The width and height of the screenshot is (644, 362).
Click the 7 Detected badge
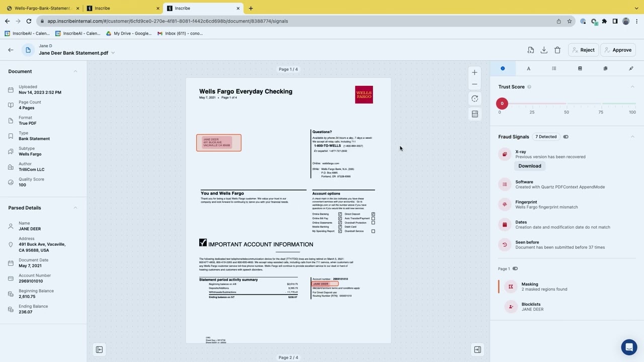point(546,137)
